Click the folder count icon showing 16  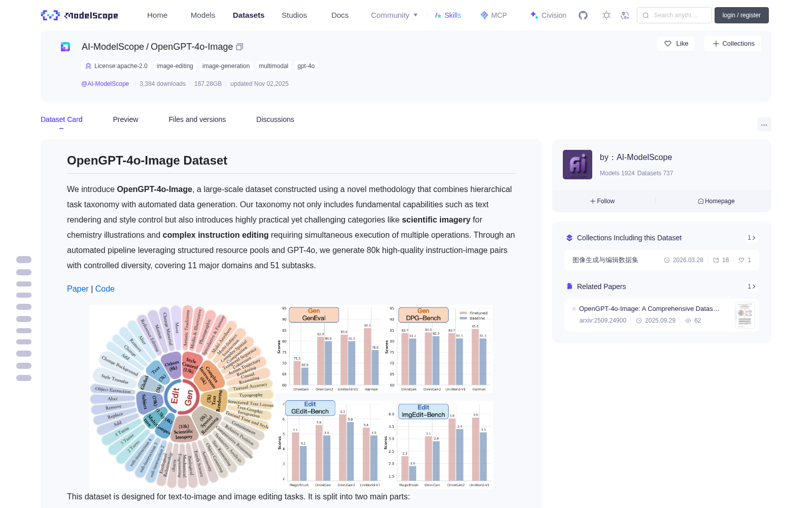pos(716,260)
